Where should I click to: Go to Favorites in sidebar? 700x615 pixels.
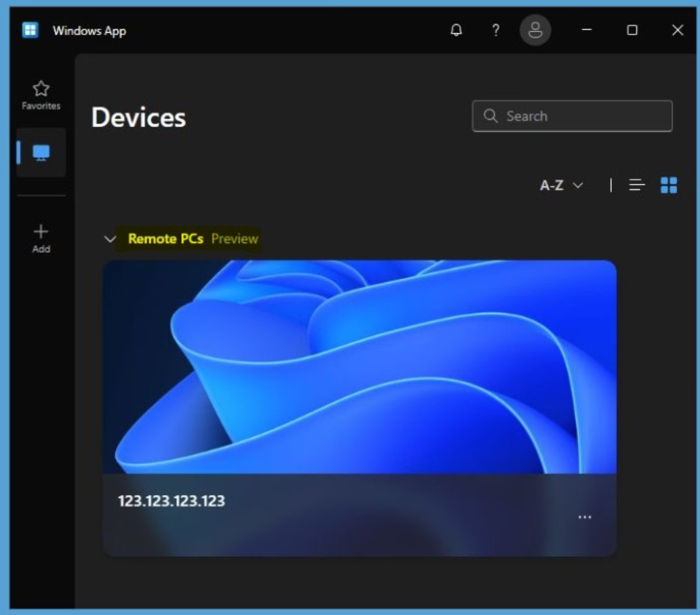[41, 95]
